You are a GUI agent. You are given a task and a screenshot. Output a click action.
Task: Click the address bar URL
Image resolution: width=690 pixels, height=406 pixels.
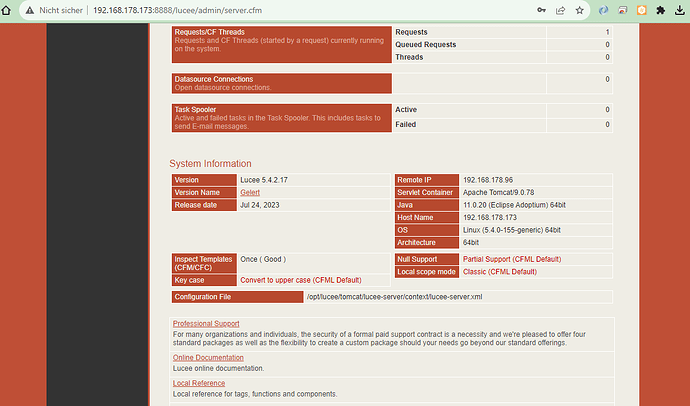coord(177,10)
